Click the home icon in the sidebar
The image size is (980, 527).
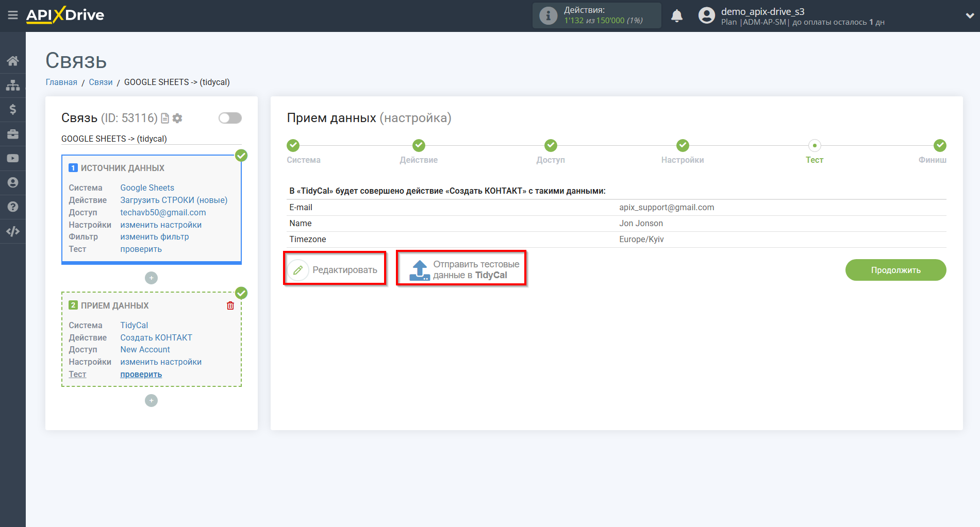tap(13, 61)
